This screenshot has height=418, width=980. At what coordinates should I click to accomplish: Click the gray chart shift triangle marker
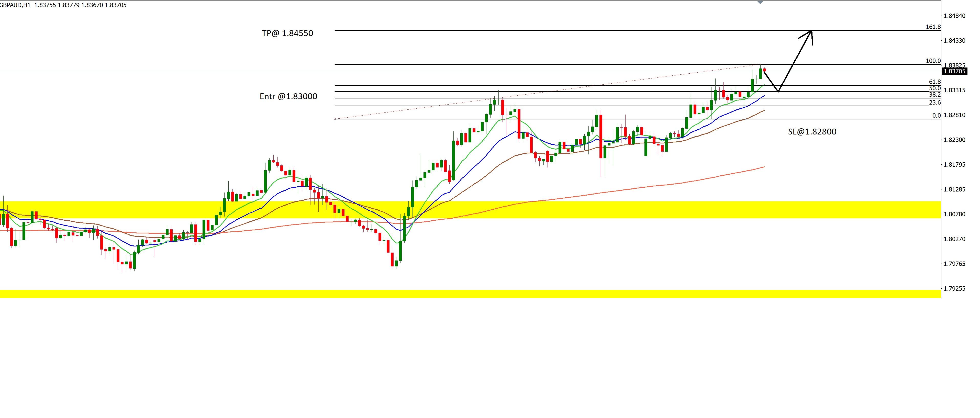tap(760, 2)
